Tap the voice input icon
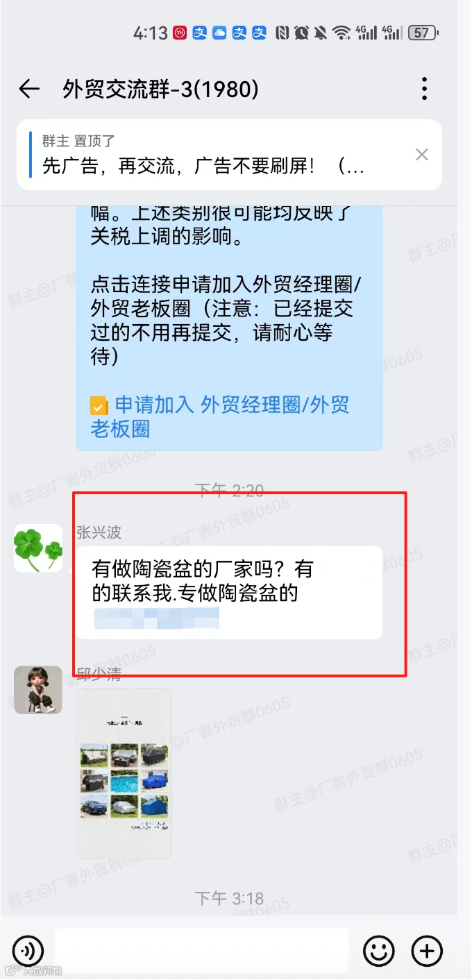The width and height of the screenshot is (472, 980). pyautogui.click(x=28, y=950)
